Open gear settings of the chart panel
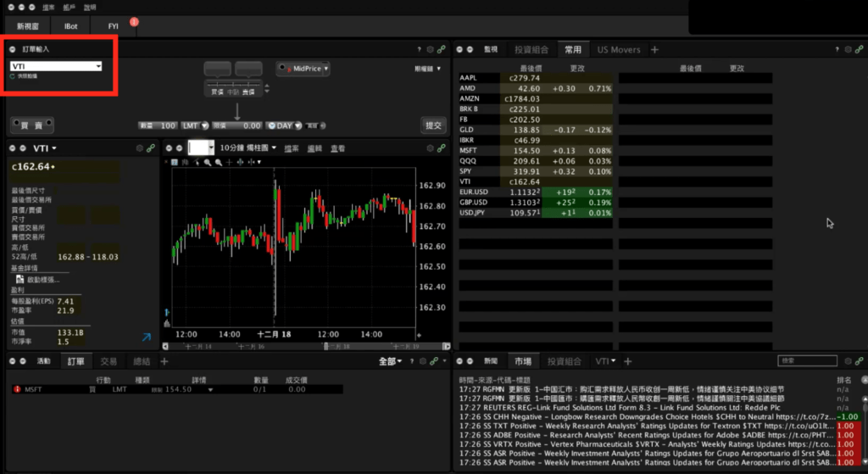The width and height of the screenshot is (868, 474). [x=430, y=148]
